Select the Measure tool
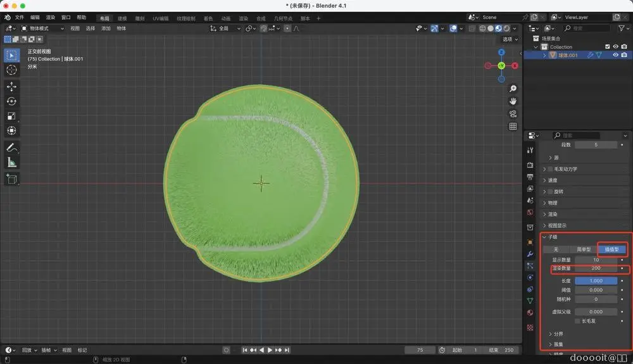 click(11, 163)
